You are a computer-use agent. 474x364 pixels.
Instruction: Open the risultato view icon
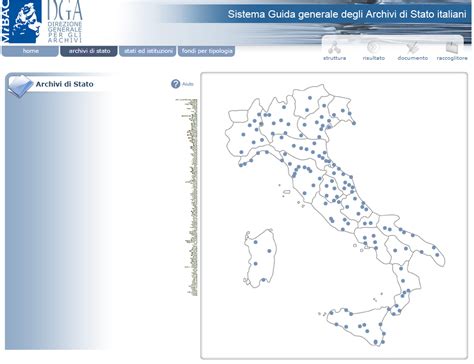tap(373, 47)
